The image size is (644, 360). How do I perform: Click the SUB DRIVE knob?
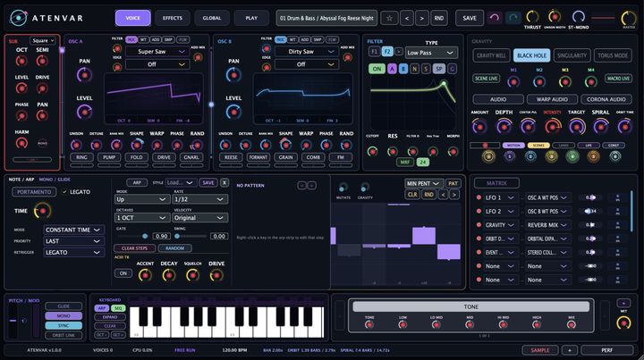point(42,88)
